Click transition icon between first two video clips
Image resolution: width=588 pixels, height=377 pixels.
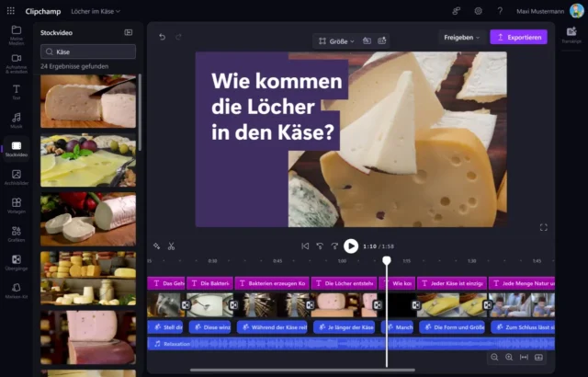pos(186,305)
